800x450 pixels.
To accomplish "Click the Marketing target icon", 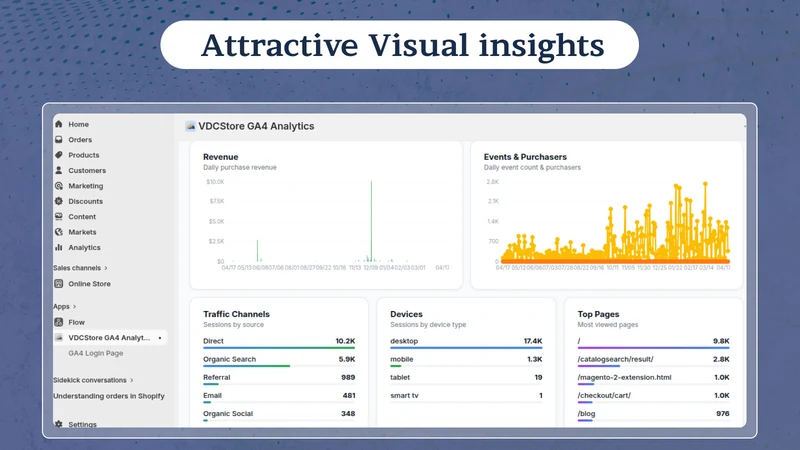I will [59, 186].
